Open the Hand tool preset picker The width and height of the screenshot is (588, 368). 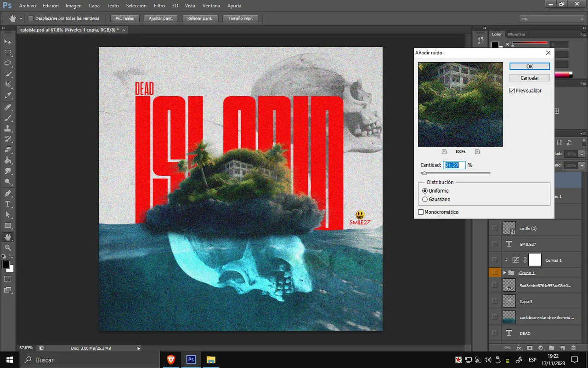point(21,18)
